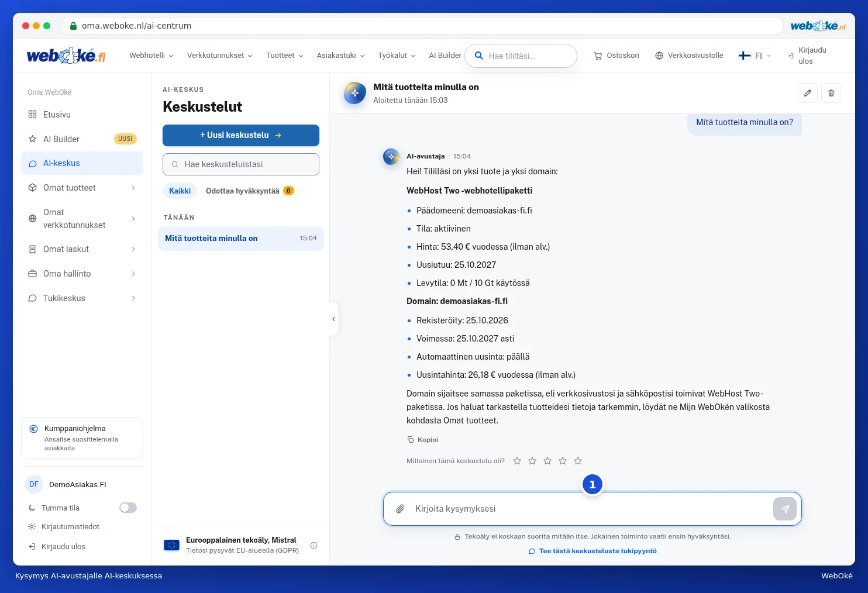Click the heading WebHost Two -webhotellipaketti
The image size is (868, 593).
pos(469,191)
